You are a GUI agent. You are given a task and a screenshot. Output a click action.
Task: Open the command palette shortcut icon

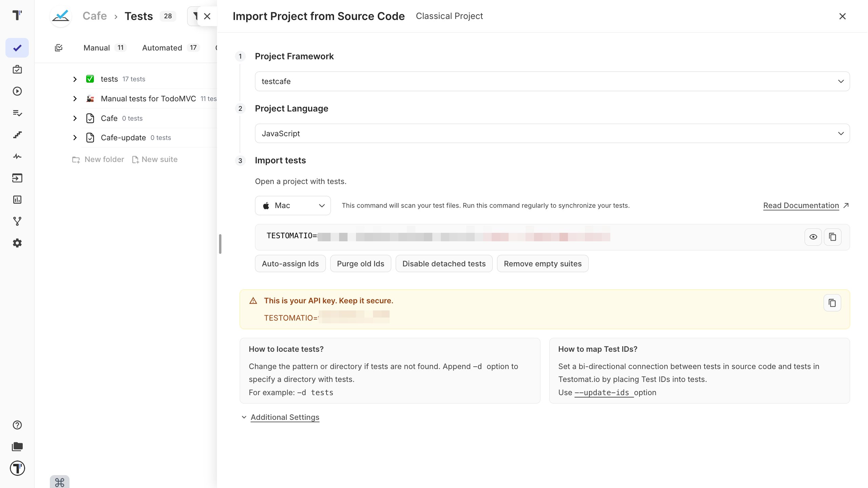pyautogui.click(x=60, y=482)
